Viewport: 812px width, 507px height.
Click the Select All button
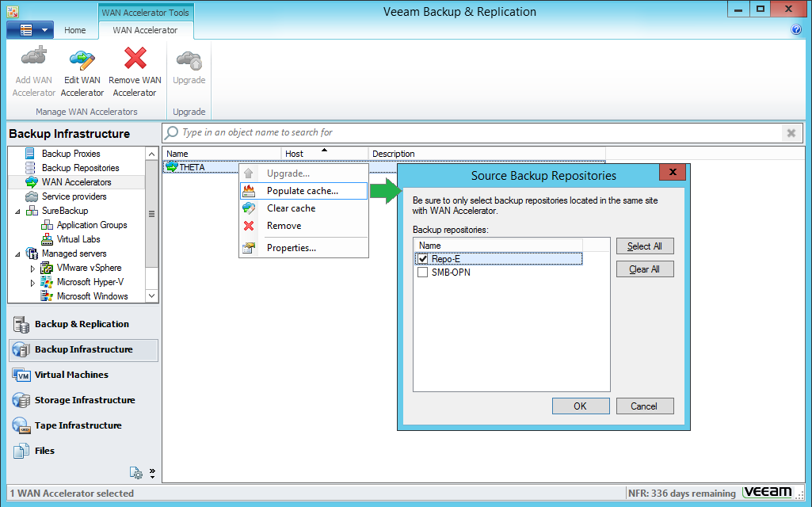tap(645, 246)
